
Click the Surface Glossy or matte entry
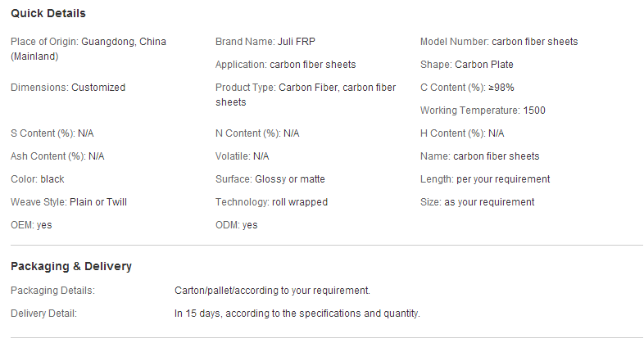coord(270,180)
